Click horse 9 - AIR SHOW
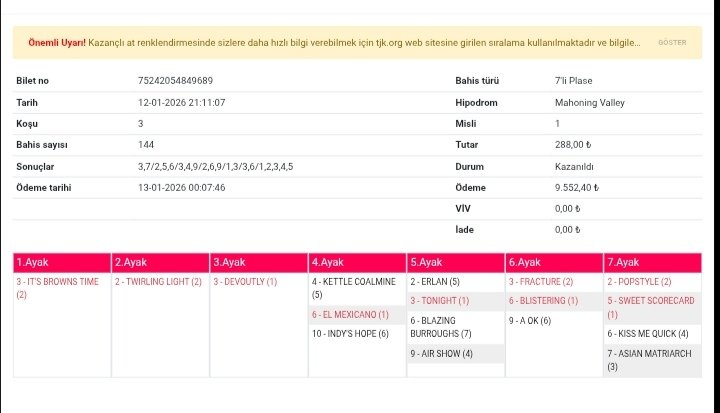 coord(441,354)
